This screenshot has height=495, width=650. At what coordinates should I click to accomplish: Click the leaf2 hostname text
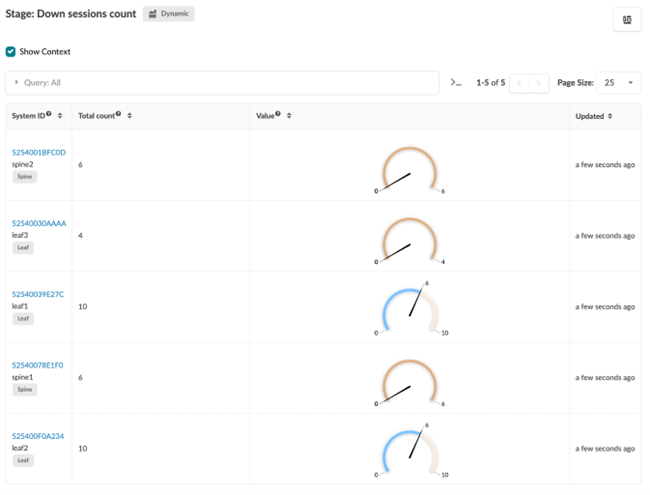point(20,448)
